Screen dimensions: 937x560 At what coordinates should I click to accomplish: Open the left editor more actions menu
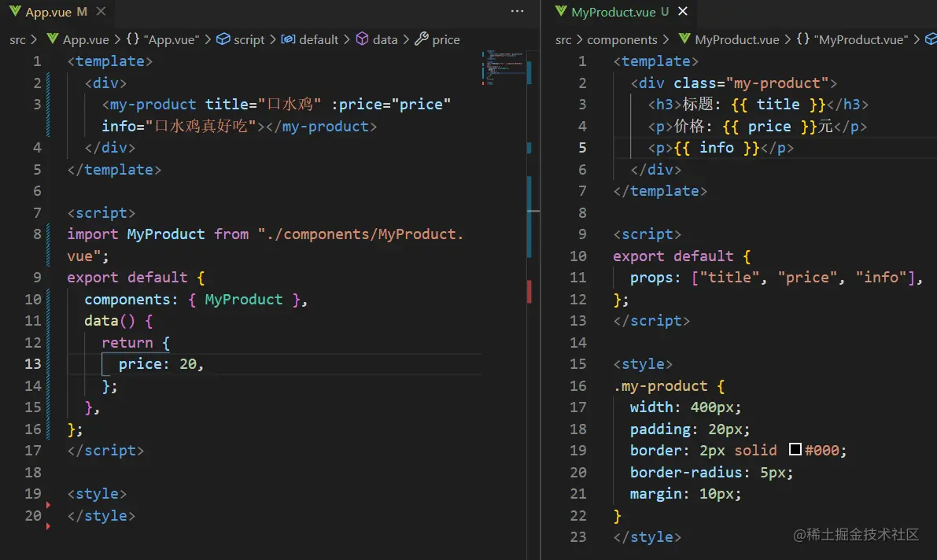point(518,11)
